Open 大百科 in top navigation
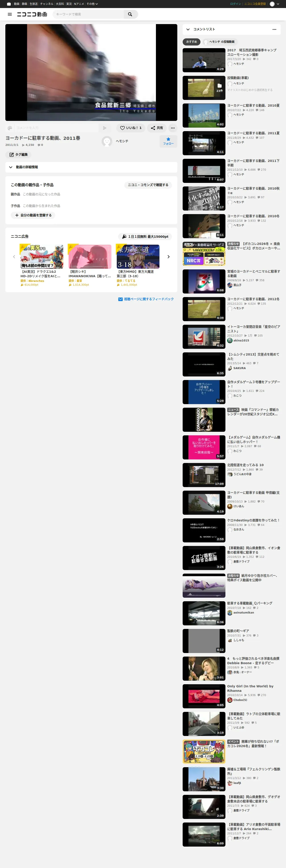286x868 pixels. tap(60, 4)
